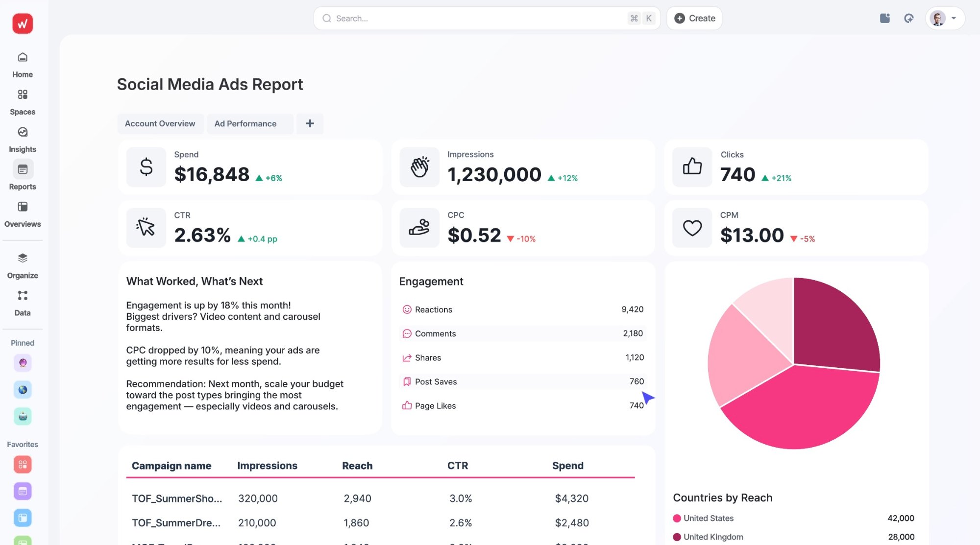Click the United States legend color dot
This screenshot has height=545, width=980.
677,518
